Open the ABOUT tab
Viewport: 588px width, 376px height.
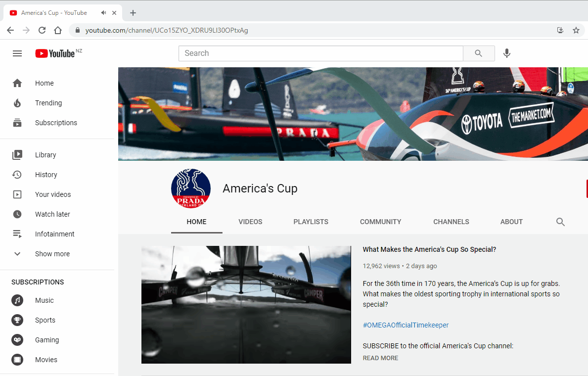(511, 222)
